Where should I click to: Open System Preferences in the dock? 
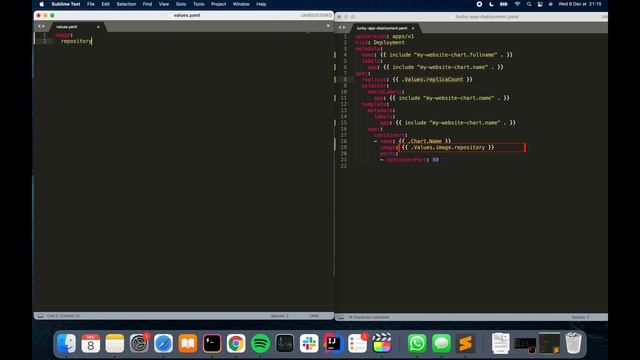tap(139, 343)
